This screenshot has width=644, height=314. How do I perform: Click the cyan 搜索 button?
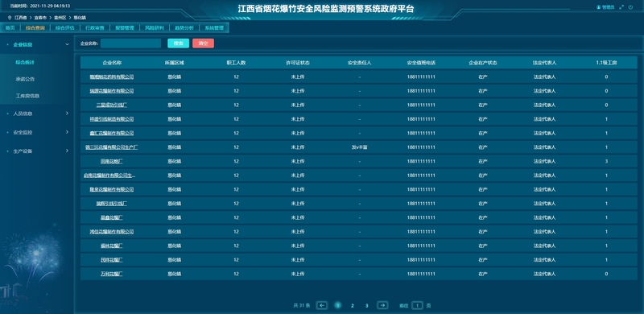[x=178, y=43]
